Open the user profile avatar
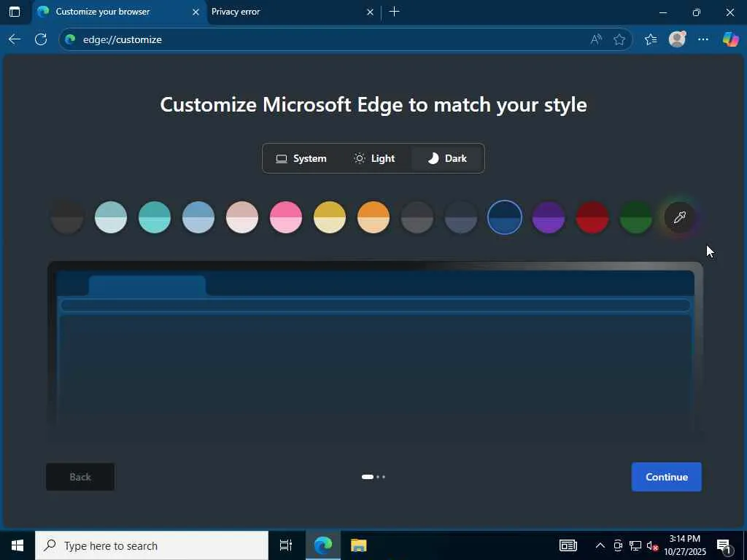Screen dimensions: 747x560 [x=677, y=39]
